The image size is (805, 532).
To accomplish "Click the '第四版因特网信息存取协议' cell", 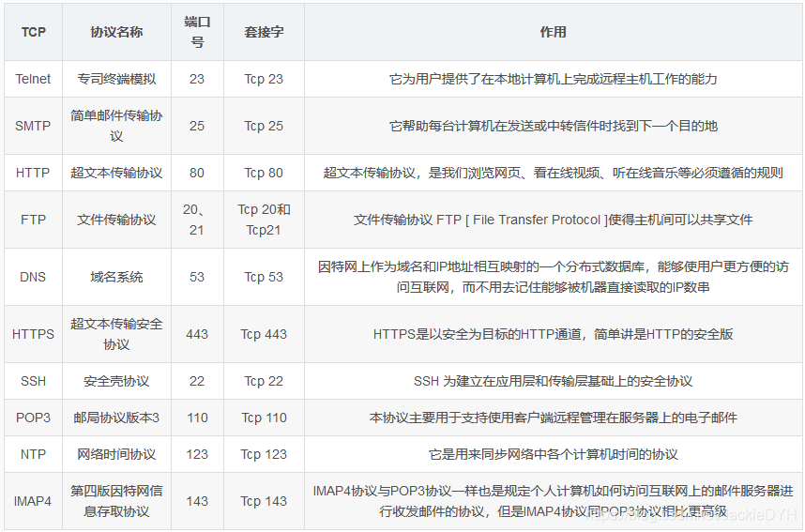I will click(116, 501).
